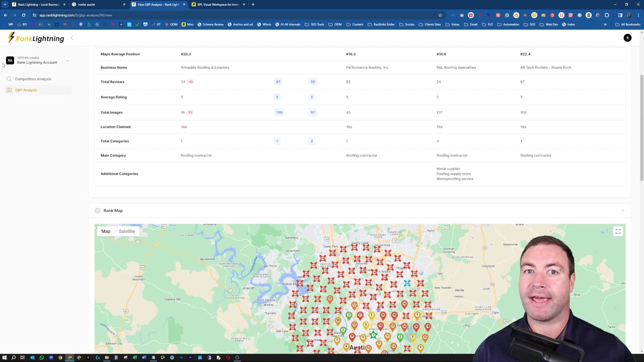Select the Map view on the rank map
The image size is (644, 362).
coord(106,231)
